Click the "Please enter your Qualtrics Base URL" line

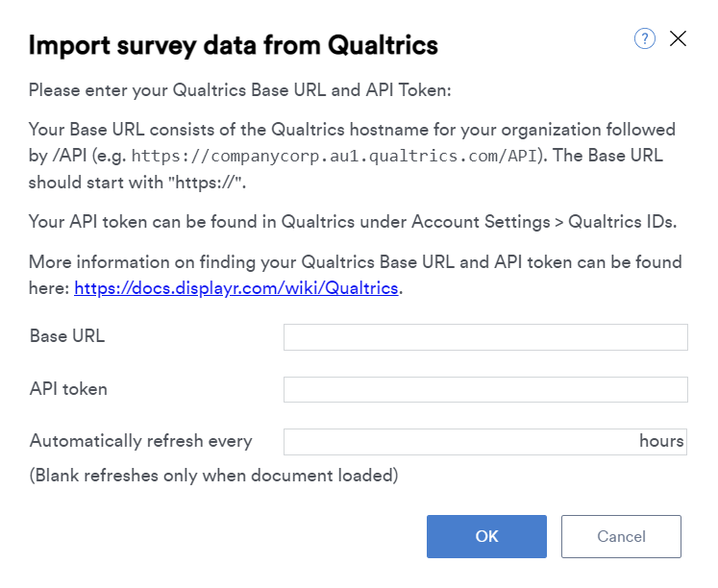(239, 90)
